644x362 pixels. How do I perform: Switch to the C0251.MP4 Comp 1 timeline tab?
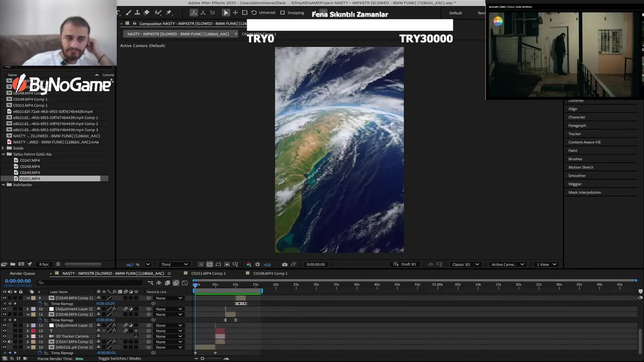point(208,274)
